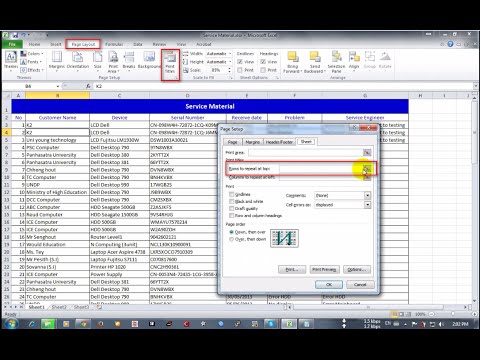This screenshot has height=360, width=480.
Task: Switch to Normal view in status bar
Action: 394,314
